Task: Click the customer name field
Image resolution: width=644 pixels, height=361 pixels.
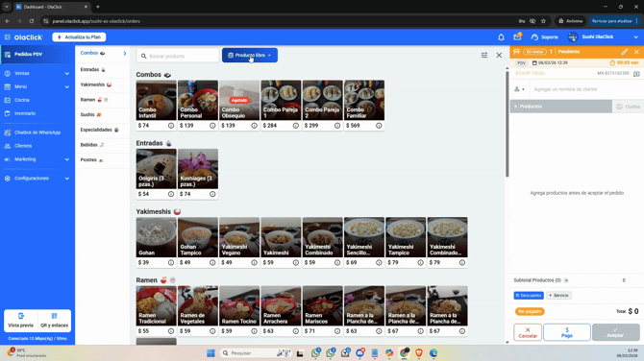Action: pos(585,89)
